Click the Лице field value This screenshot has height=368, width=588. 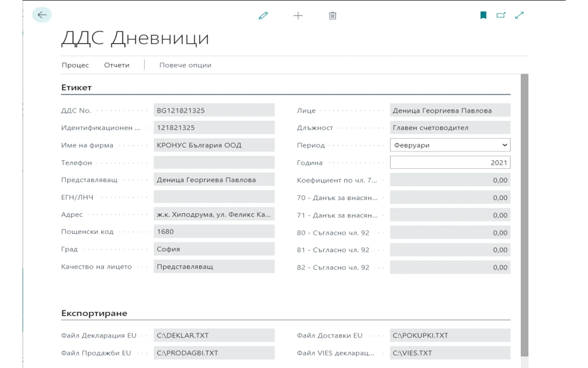pos(450,110)
